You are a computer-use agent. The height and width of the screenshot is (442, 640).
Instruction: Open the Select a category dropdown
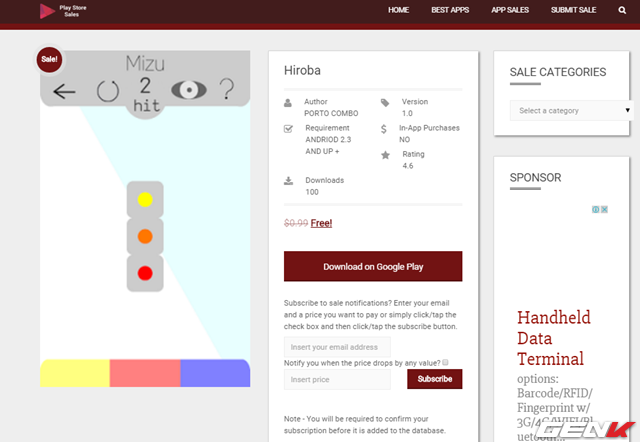(570, 110)
